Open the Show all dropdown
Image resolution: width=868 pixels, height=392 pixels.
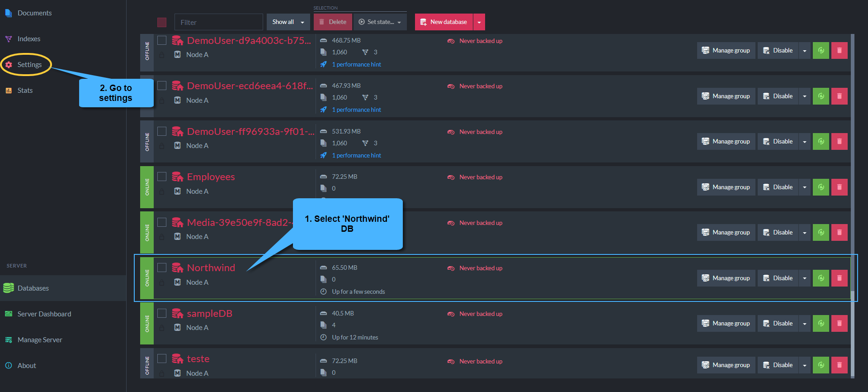(x=288, y=22)
